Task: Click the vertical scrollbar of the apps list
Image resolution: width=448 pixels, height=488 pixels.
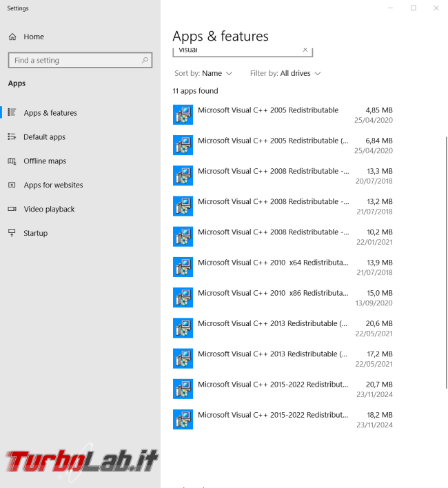Action: [447, 262]
